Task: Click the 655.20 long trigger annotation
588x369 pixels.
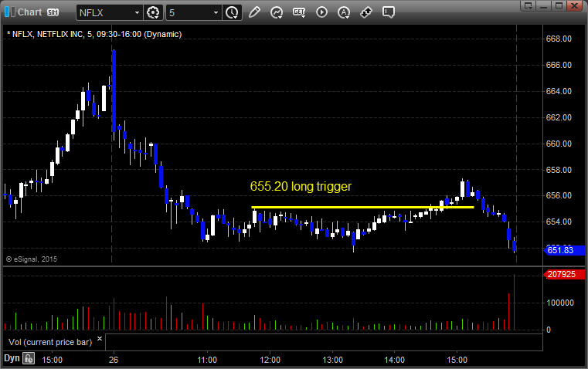Action: [301, 187]
